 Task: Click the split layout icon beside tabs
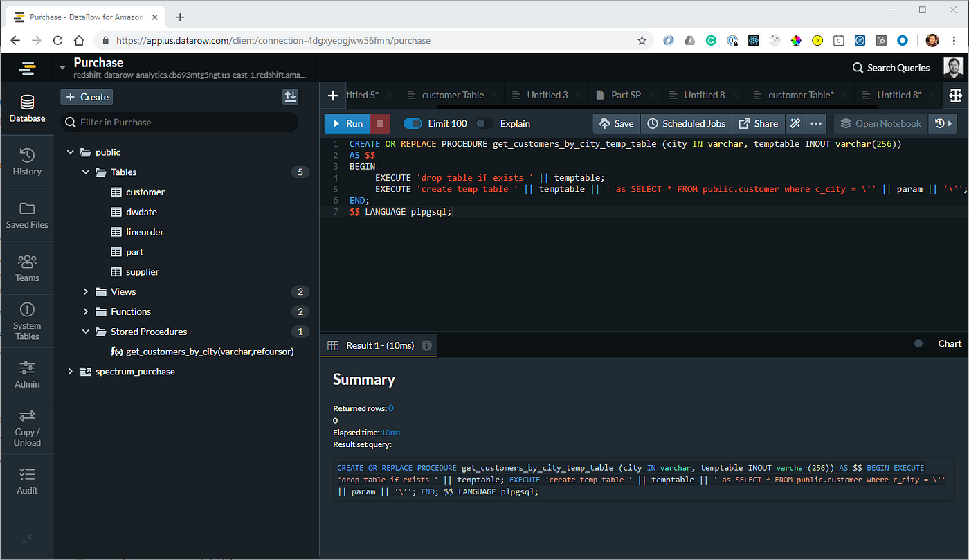pyautogui.click(x=955, y=95)
